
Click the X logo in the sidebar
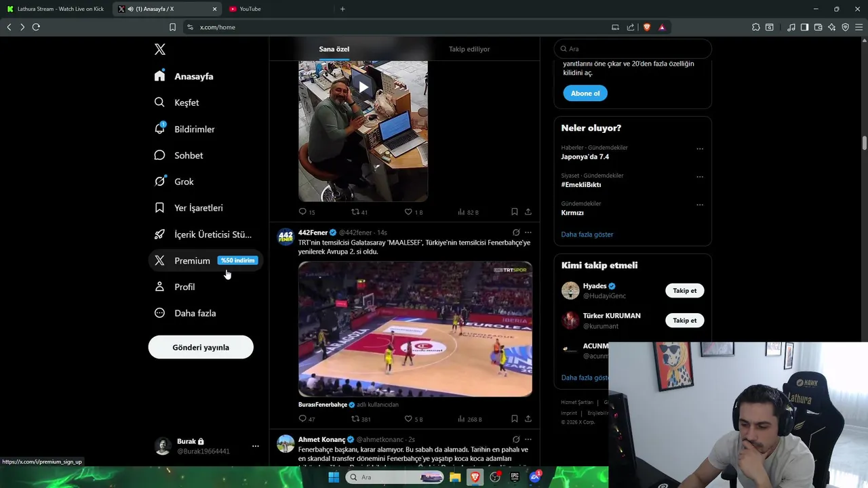pyautogui.click(x=160, y=49)
